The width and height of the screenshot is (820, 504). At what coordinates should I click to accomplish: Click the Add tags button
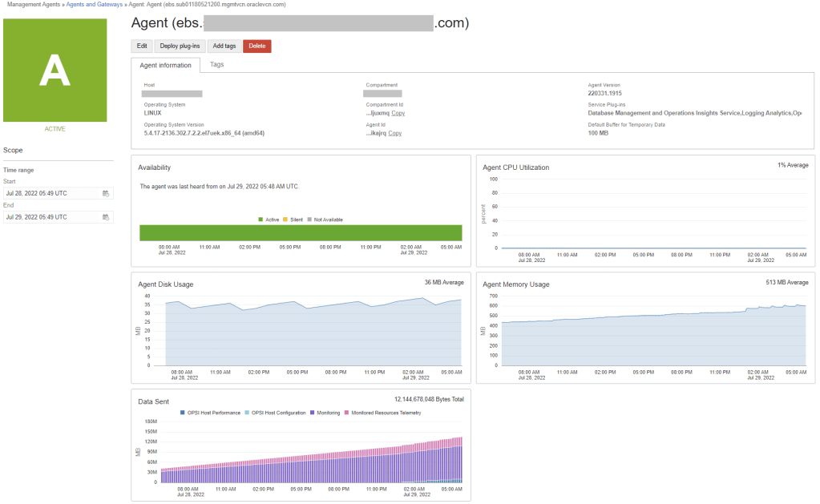click(x=224, y=46)
